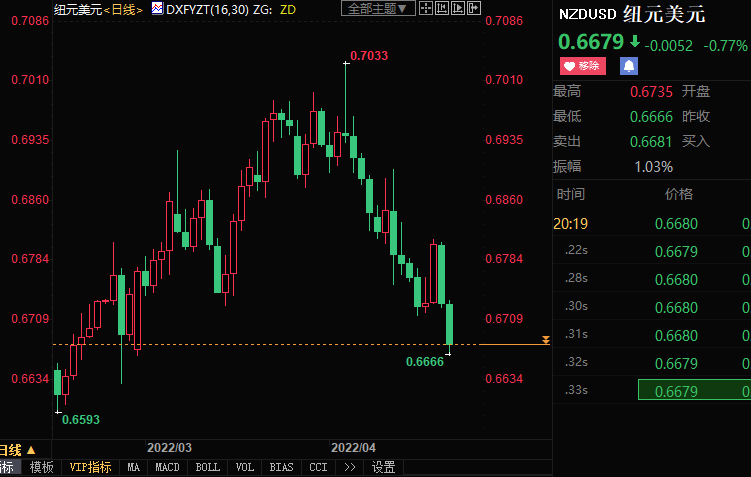The width and height of the screenshot is (751, 477).
Task: Open the 模板 template tab
Action: click(41, 467)
